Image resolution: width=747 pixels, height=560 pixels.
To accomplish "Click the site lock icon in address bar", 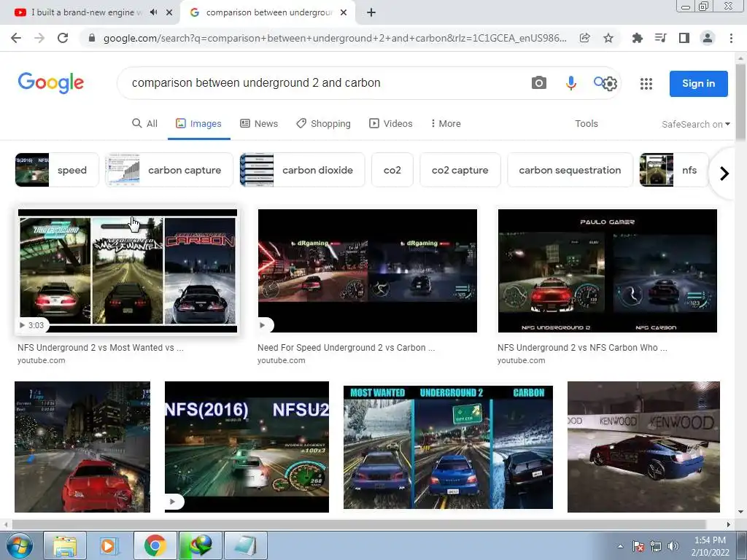I will (92, 38).
